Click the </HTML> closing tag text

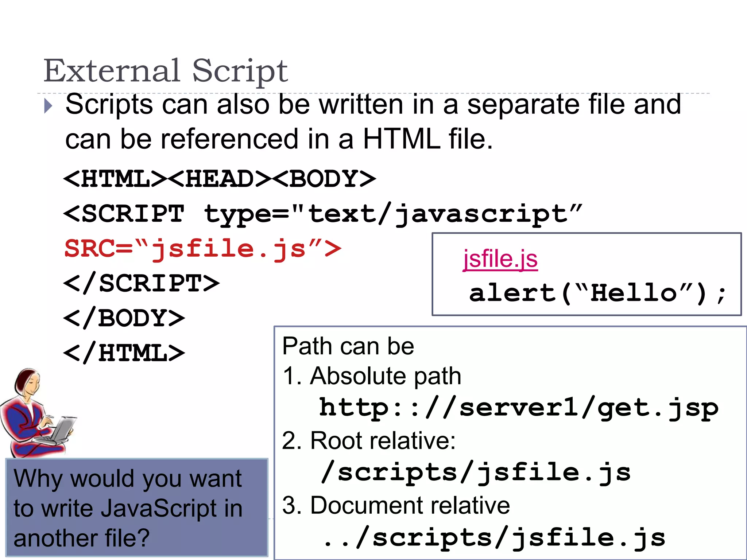[x=124, y=353]
